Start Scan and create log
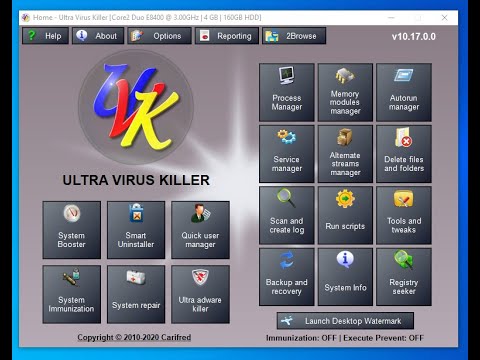 (287, 215)
